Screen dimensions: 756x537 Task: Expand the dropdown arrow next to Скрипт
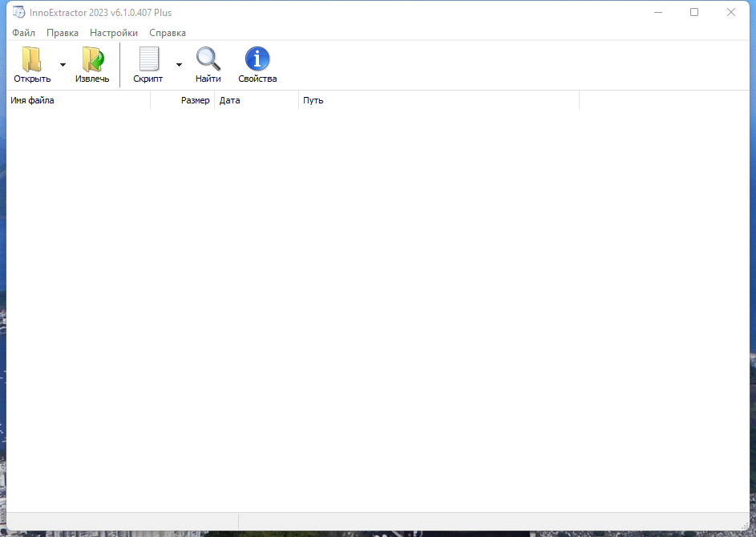(x=179, y=65)
